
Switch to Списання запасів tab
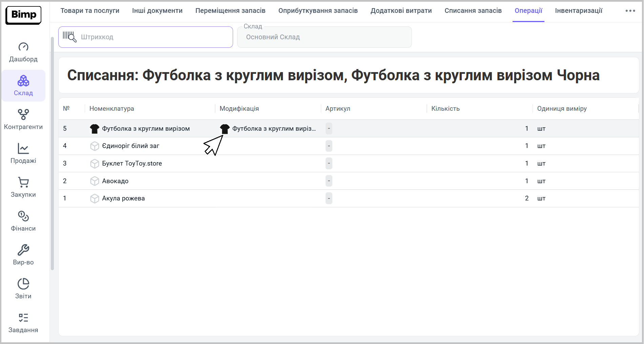[x=473, y=11]
